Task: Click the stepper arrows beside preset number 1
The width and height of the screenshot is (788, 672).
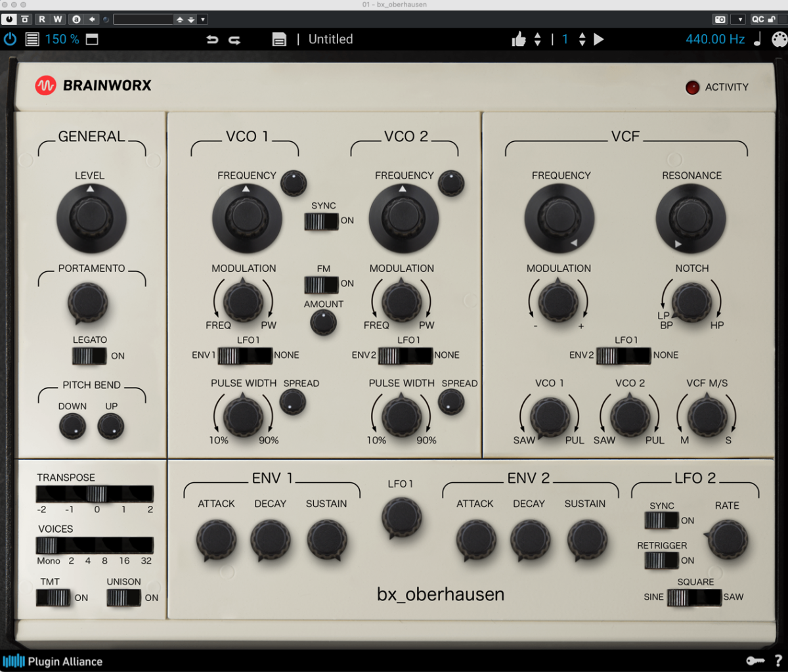Action: 582,39
